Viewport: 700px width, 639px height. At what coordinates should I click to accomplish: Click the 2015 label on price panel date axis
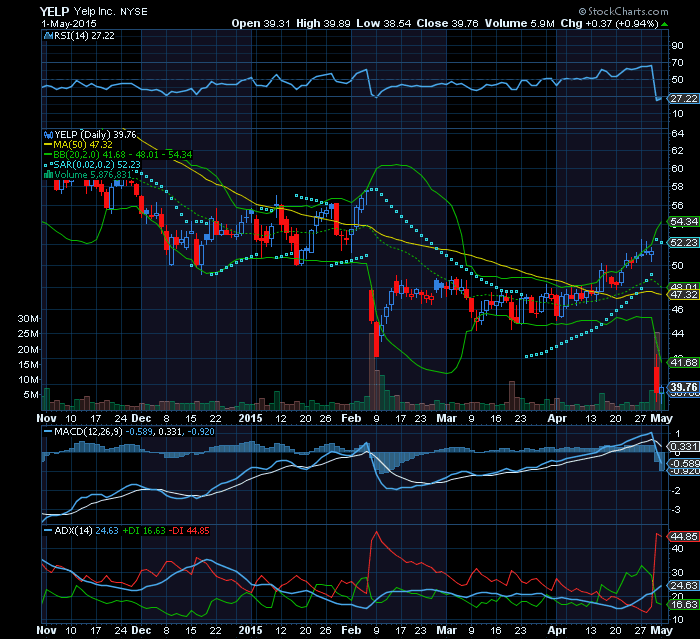pos(250,418)
